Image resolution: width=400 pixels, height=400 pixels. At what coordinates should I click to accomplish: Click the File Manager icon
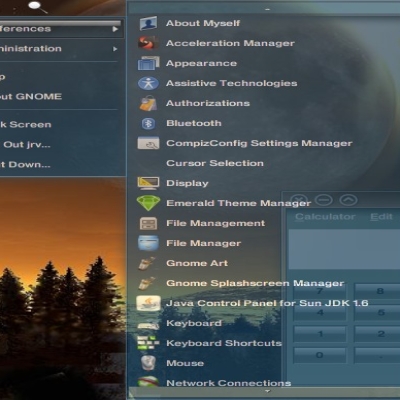148,243
